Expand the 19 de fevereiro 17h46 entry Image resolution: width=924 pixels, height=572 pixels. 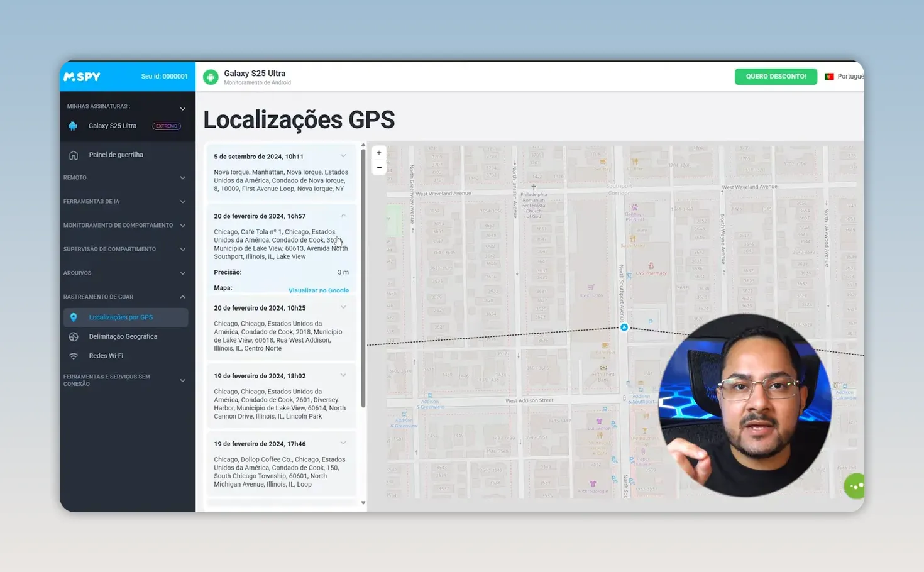(x=343, y=443)
